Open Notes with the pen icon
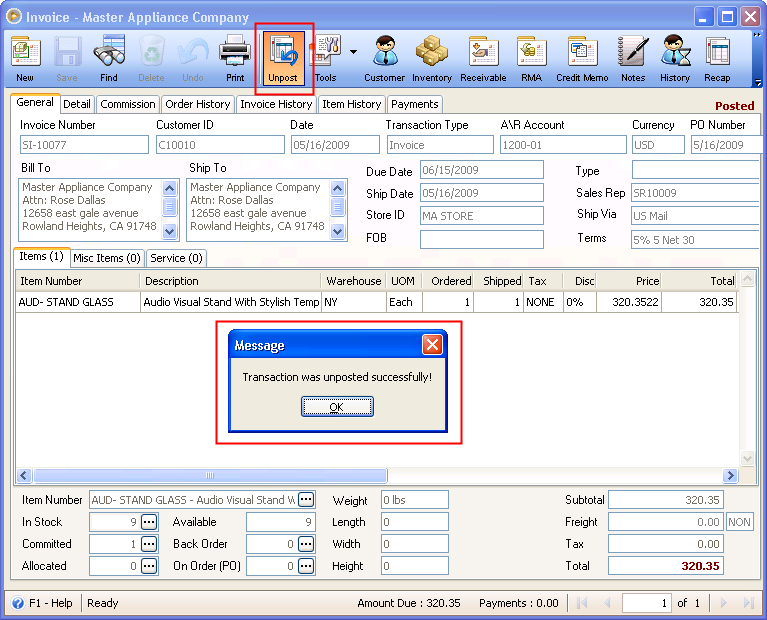The image size is (767, 620). click(x=633, y=58)
